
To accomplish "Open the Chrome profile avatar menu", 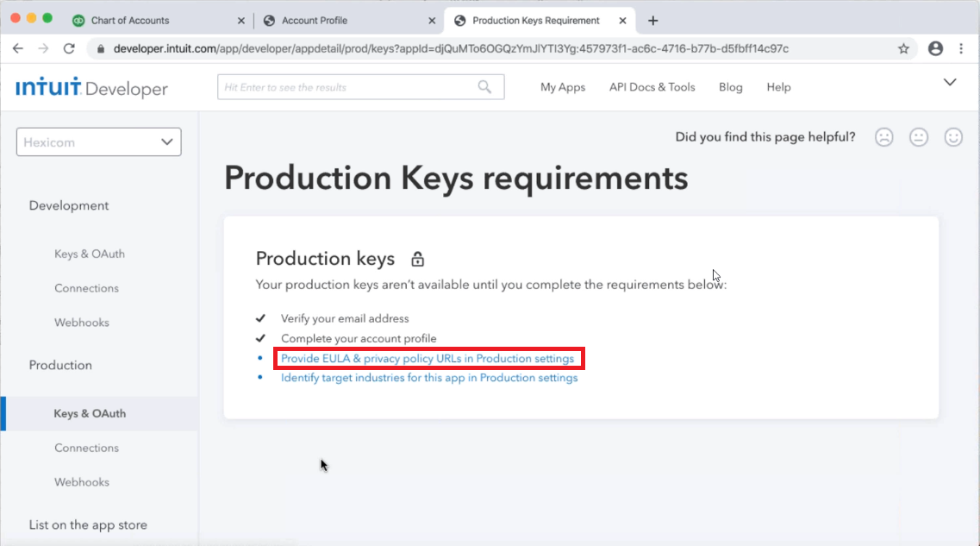I will pos(935,49).
